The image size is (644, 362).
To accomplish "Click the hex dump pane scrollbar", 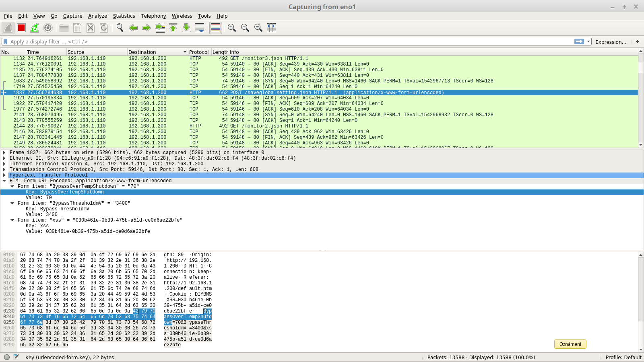I will tap(641, 302).
